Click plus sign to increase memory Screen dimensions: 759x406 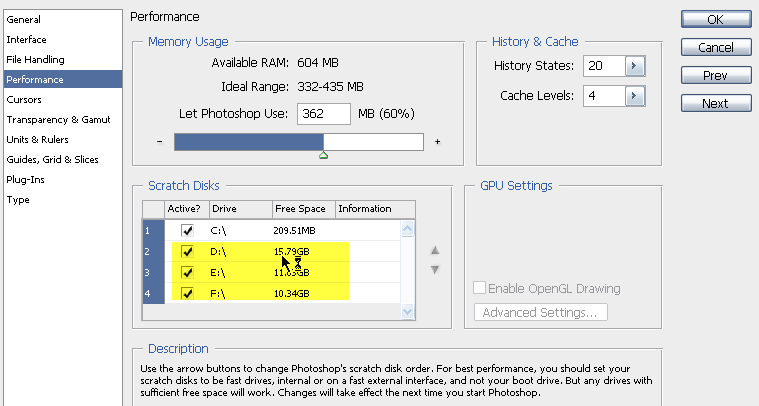click(438, 142)
